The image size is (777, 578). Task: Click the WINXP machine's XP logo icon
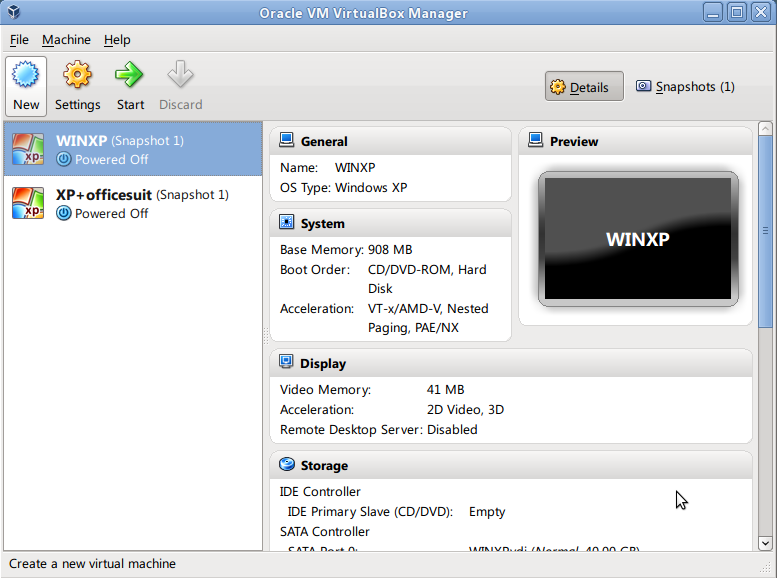(x=28, y=149)
